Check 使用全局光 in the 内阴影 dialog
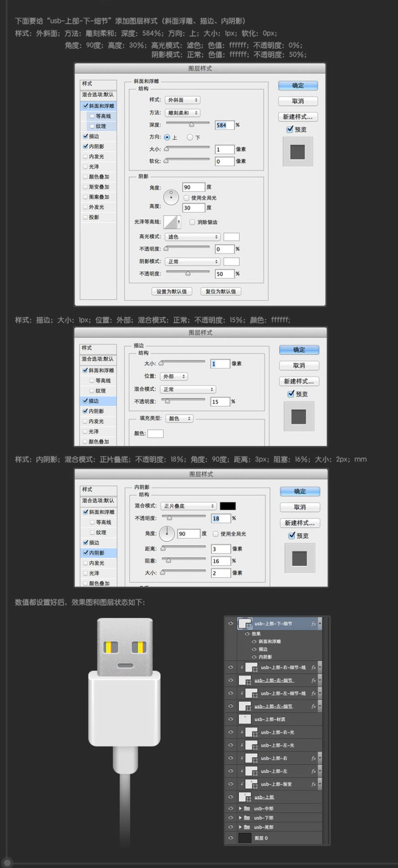Image resolution: width=398 pixels, height=868 pixels. [215, 534]
